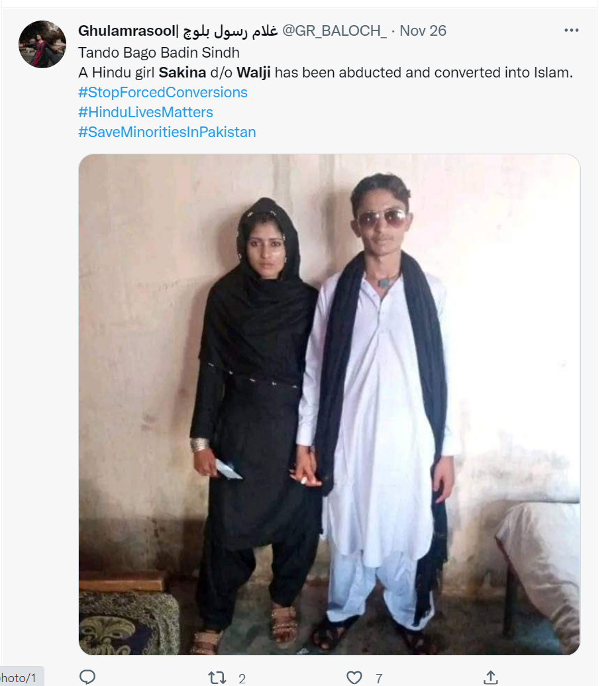This screenshot has height=686, width=616.
Task: Click the bold name Sakina in tweet
Action: 182,72
